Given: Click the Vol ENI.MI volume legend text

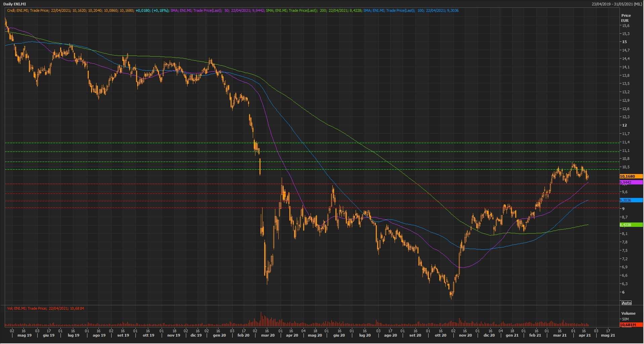Looking at the screenshot, I should 45,308.
